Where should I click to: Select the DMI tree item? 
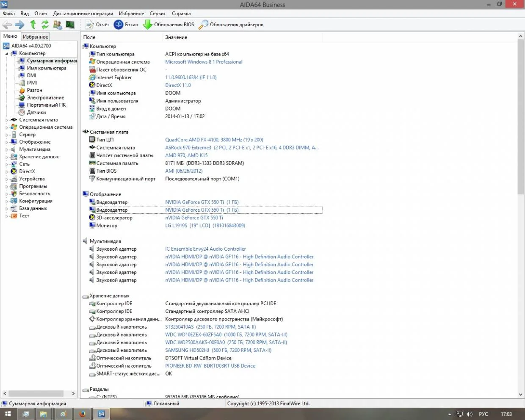tap(32, 75)
